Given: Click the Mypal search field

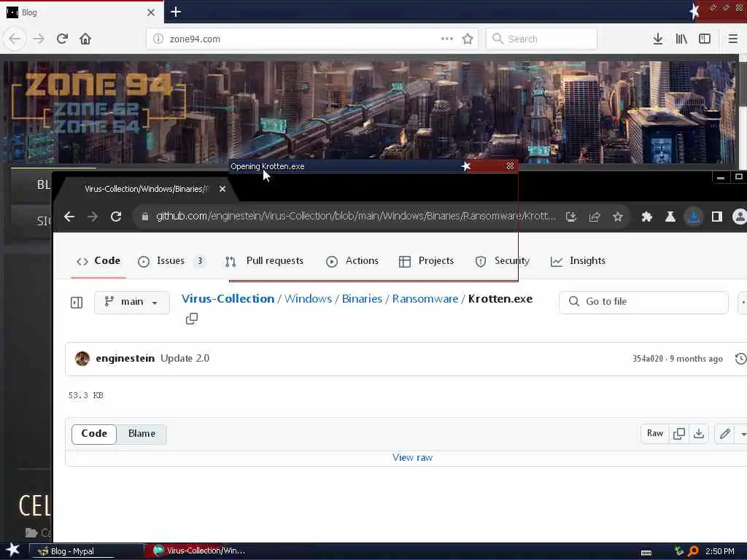Looking at the screenshot, I should point(542,39).
